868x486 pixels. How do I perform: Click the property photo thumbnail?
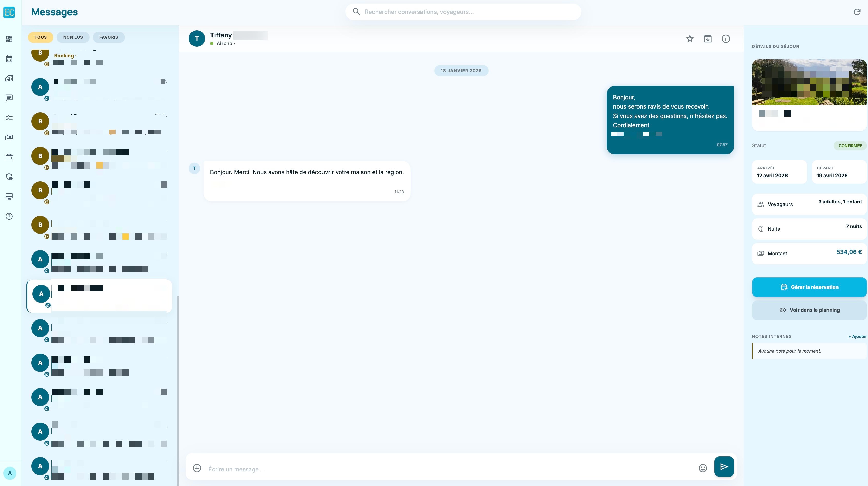click(x=809, y=82)
